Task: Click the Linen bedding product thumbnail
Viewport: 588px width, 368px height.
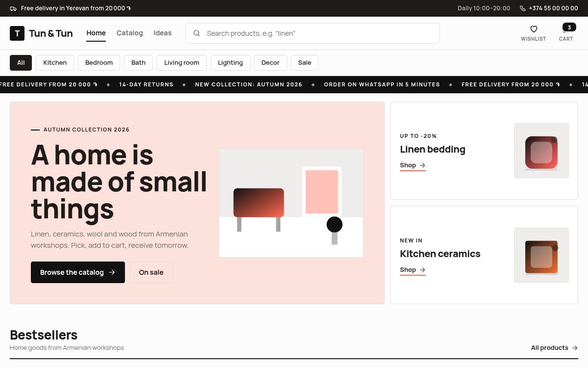Action: 541,151
